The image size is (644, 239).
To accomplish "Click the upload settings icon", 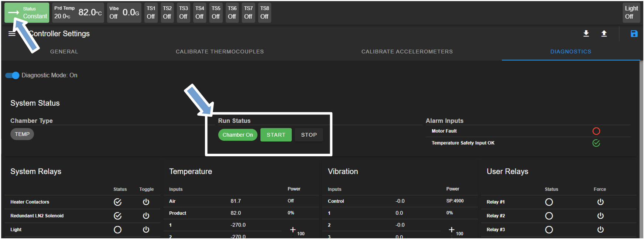I will [x=604, y=34].
